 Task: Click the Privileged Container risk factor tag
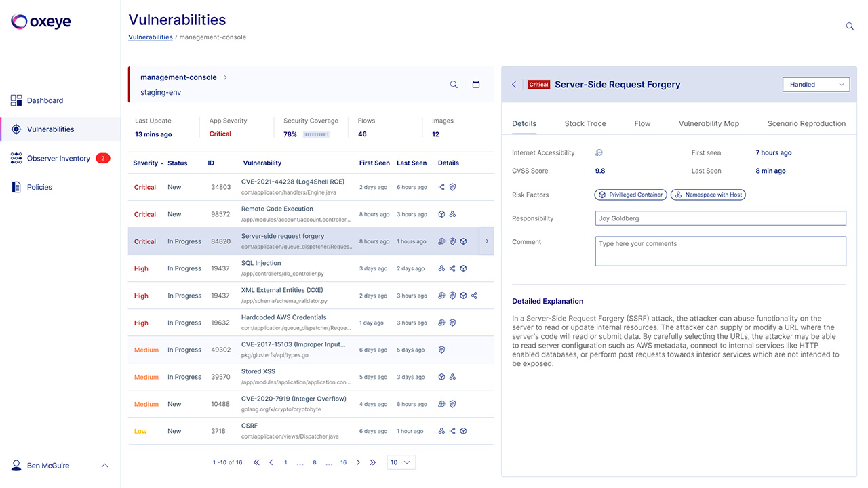631,195
